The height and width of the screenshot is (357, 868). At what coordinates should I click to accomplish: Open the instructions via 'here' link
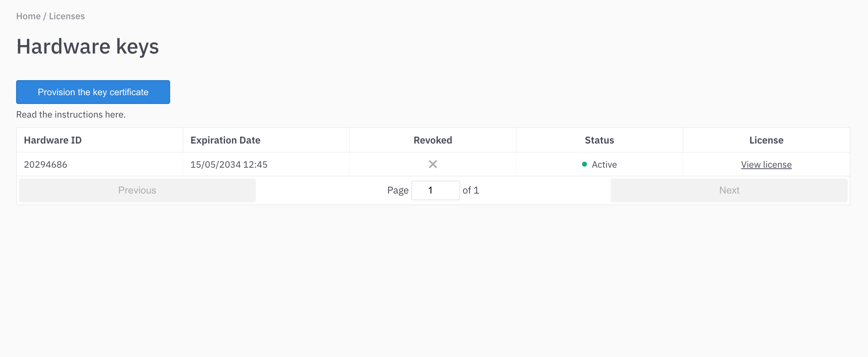point(115,115)
